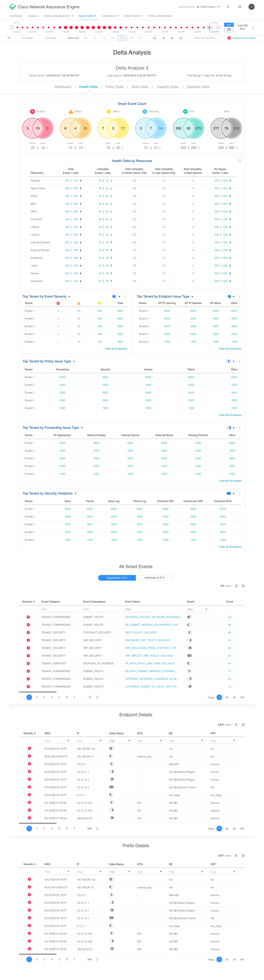Toggle epoch switch in Top Tenant by Policy Issue Type

229,361
